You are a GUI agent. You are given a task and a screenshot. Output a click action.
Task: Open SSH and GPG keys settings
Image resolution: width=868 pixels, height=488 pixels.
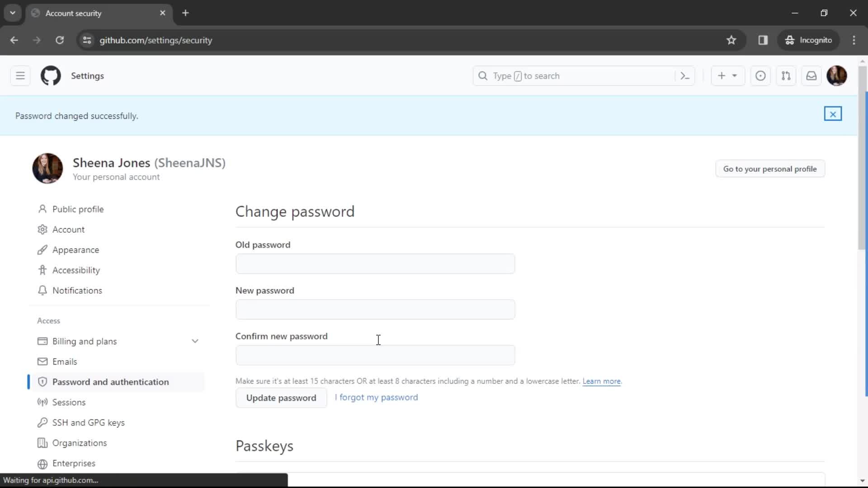click(x=89, y=422)
